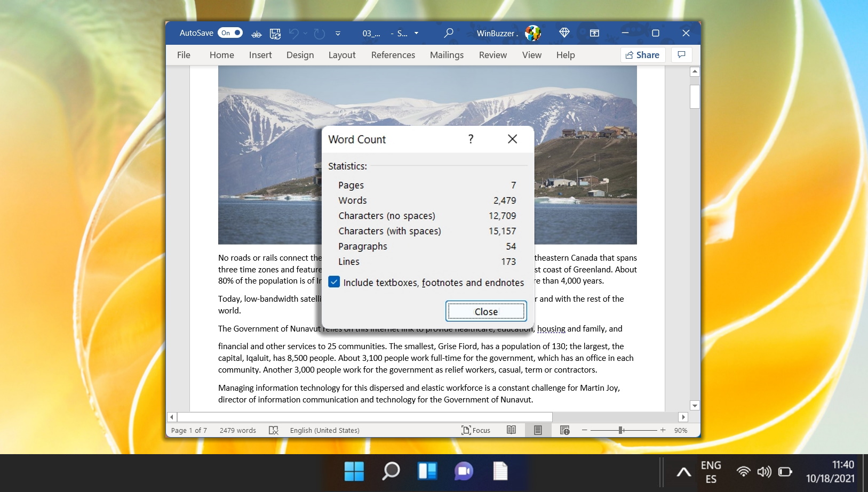Screen dimensions: 868x492
Task: Click the zoom out minus button
Action: click(584, 430)
